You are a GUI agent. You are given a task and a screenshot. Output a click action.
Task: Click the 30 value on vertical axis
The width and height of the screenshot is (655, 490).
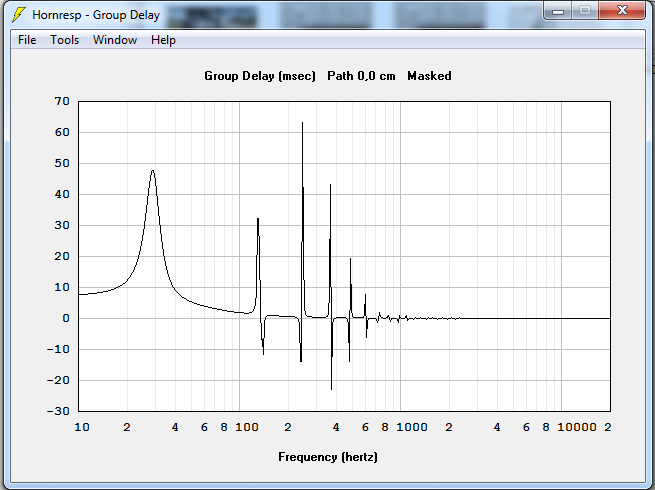tap(62, 225)
